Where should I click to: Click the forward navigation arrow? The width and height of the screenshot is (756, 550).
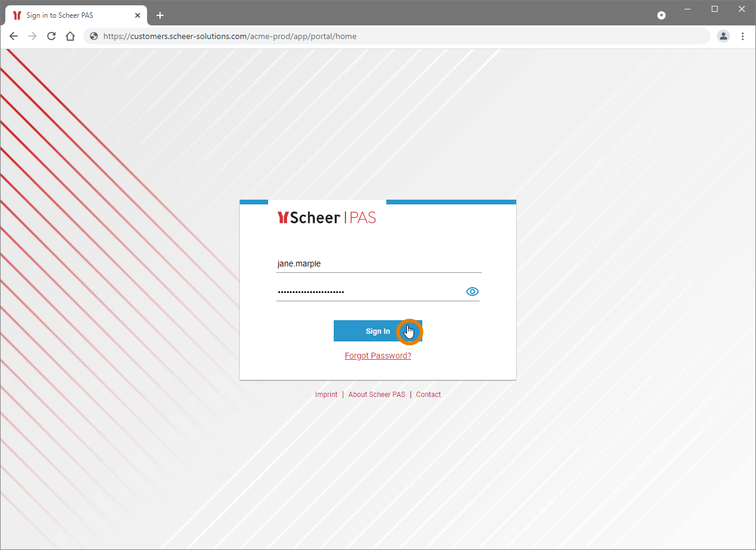point(32,36)
